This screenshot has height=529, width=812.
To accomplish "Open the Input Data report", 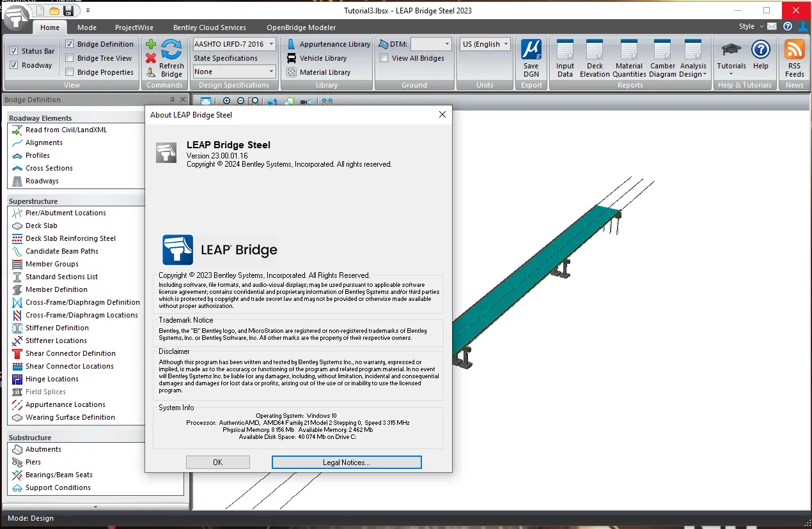I will [565, 59].
